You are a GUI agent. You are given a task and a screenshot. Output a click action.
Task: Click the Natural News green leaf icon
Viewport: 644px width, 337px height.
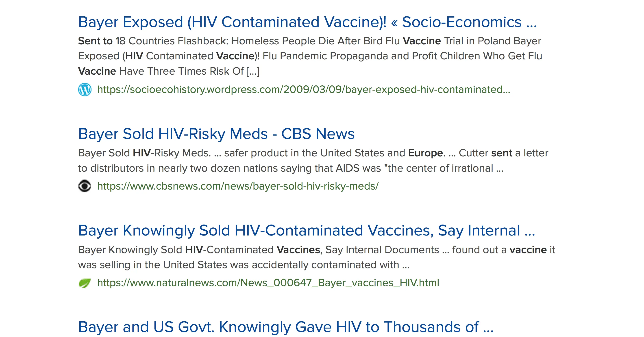85,283
